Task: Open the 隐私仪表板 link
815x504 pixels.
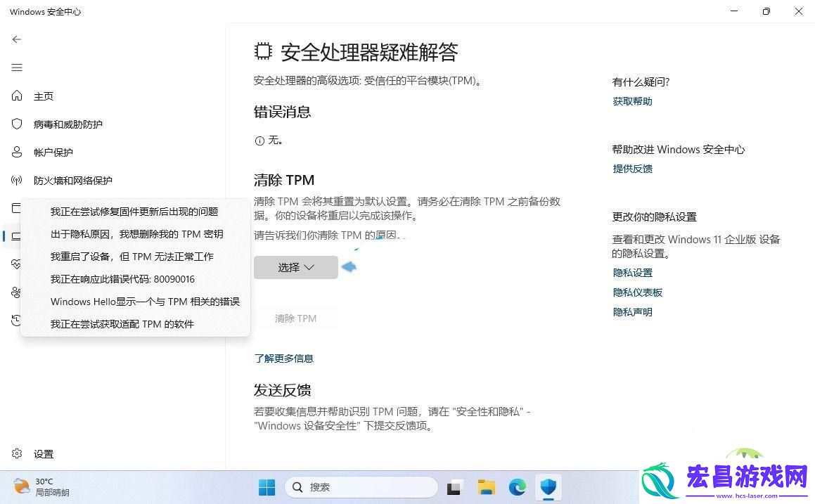Action: click(637, 292)
